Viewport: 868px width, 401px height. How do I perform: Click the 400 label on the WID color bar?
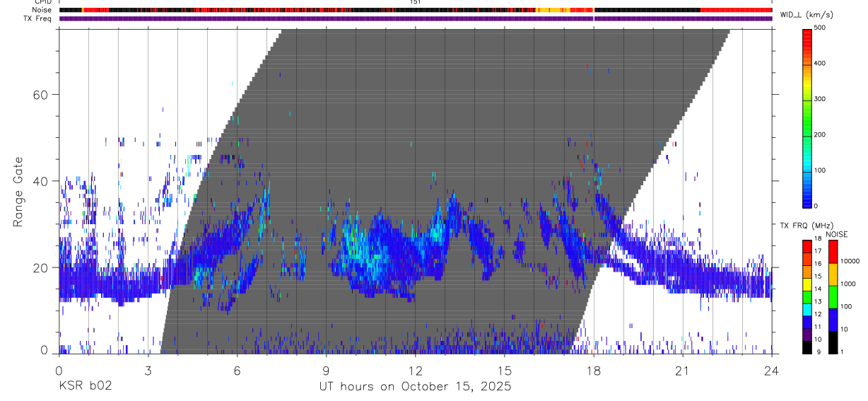click(821, 63)
